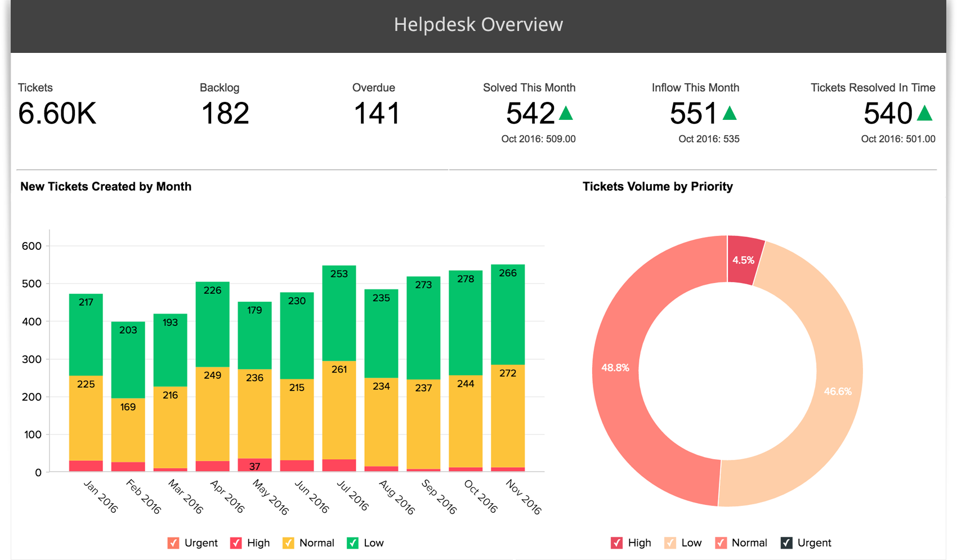Click the Tickets total value 6.60K

[x=57, y=113]
